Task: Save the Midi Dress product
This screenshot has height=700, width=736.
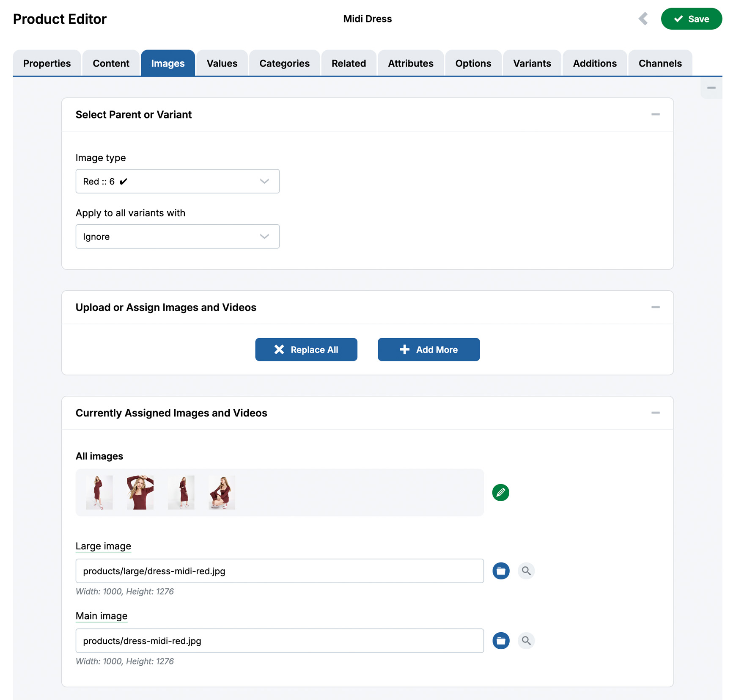Action: click(691, 19)
